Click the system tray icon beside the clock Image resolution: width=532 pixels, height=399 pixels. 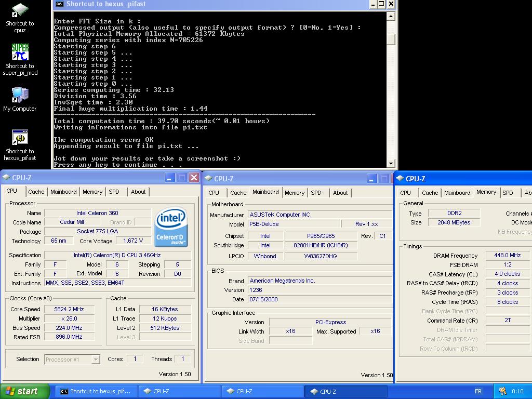tap(502, 391)
